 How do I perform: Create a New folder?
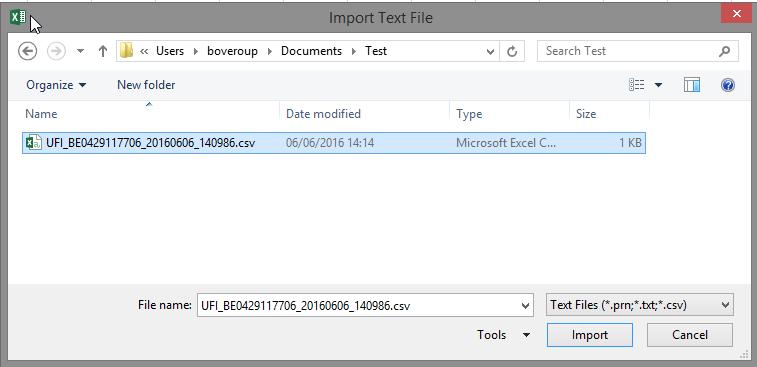(x=146, y=85)
